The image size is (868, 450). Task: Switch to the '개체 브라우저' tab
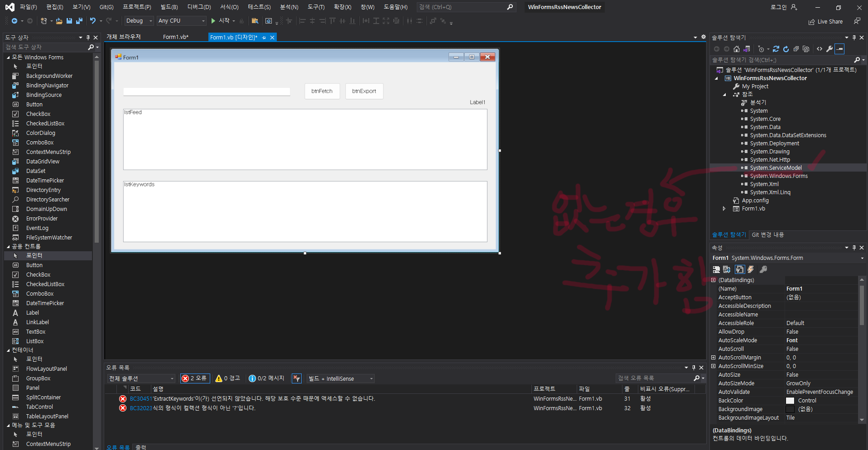(x=124, y=37)
